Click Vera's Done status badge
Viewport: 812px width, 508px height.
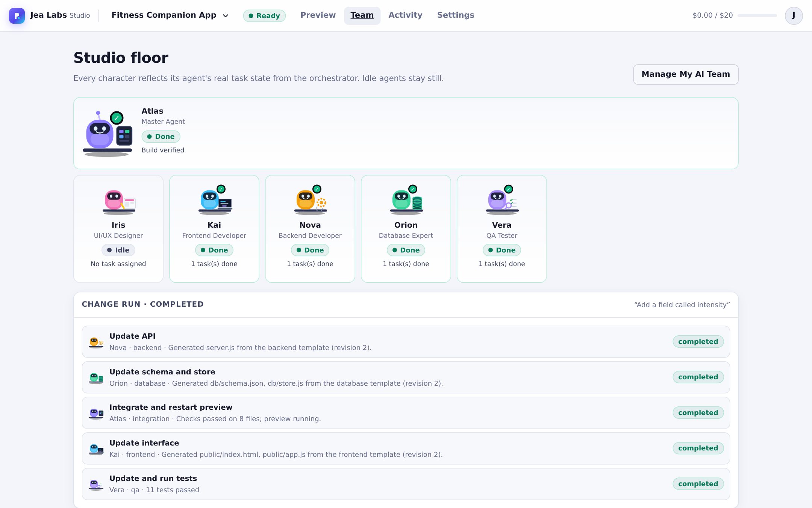click(502, 250)
